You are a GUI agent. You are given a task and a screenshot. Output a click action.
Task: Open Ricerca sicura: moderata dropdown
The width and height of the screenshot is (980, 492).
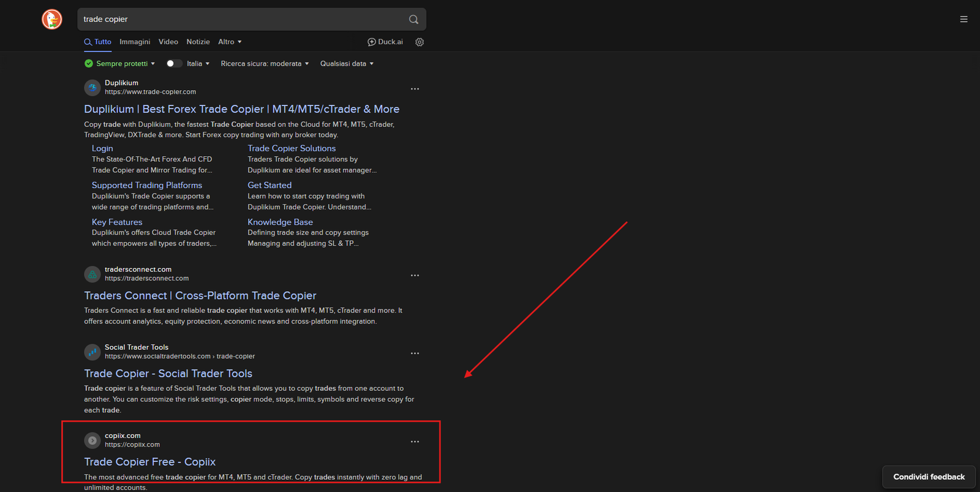click(x=265, y=64)
